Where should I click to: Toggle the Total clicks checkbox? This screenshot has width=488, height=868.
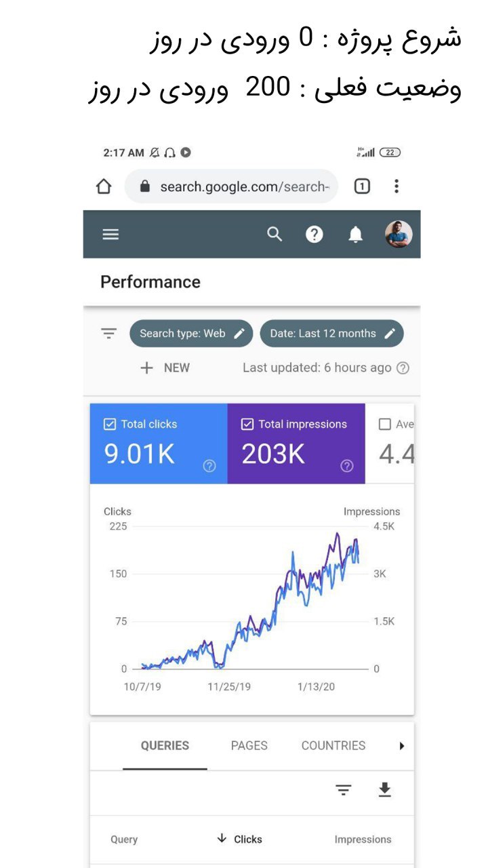pyautogui.click(x=110, y=425)
